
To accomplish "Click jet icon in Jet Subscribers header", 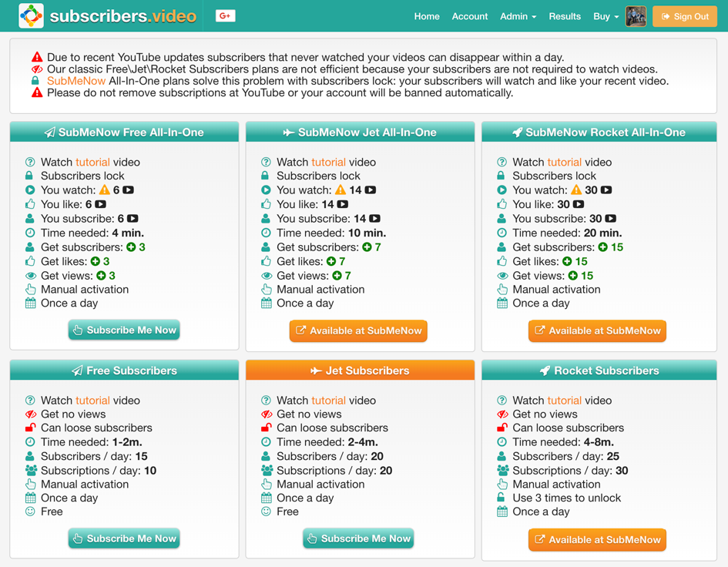I will click(316, 371).
